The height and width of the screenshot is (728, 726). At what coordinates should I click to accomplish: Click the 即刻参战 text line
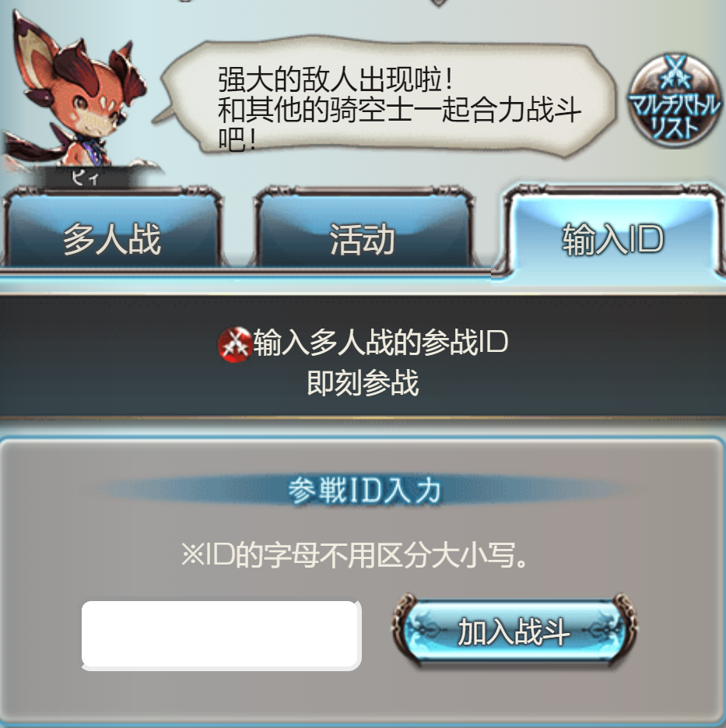(x=363, y=383)
